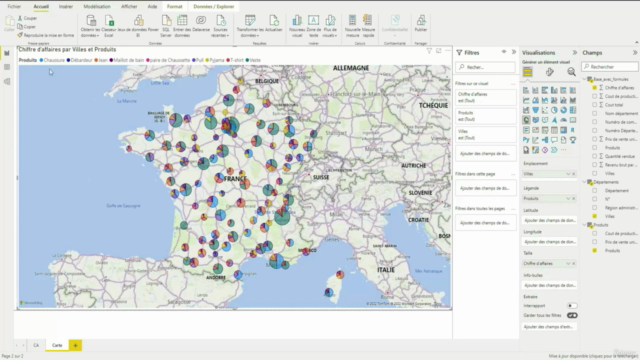Insert a Zone de texte

pyautogui.click(x=313, y=26)
